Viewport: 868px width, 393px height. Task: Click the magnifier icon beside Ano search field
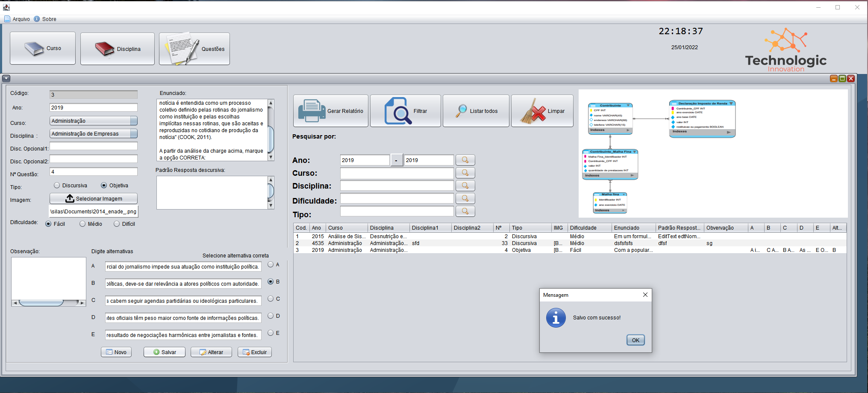tap(465, 160)
